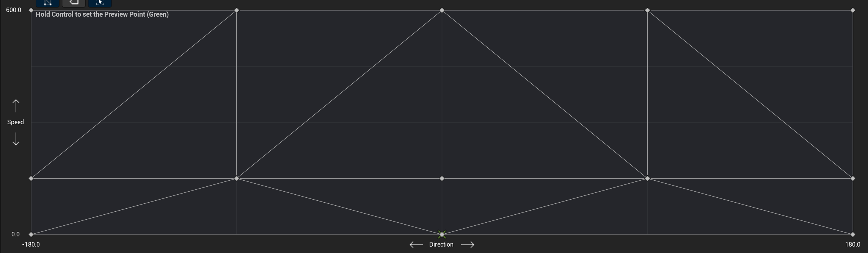This screenshot has height=253, width=868.
Task: Select sample point at Direction -180, Speed 0
Action: [31, 234]
